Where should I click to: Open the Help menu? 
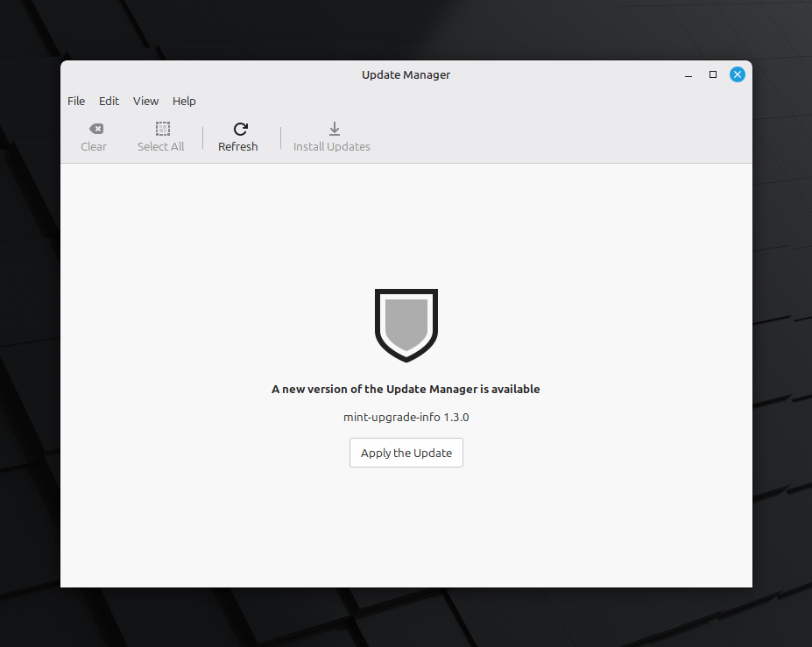(x=184, y=101)
